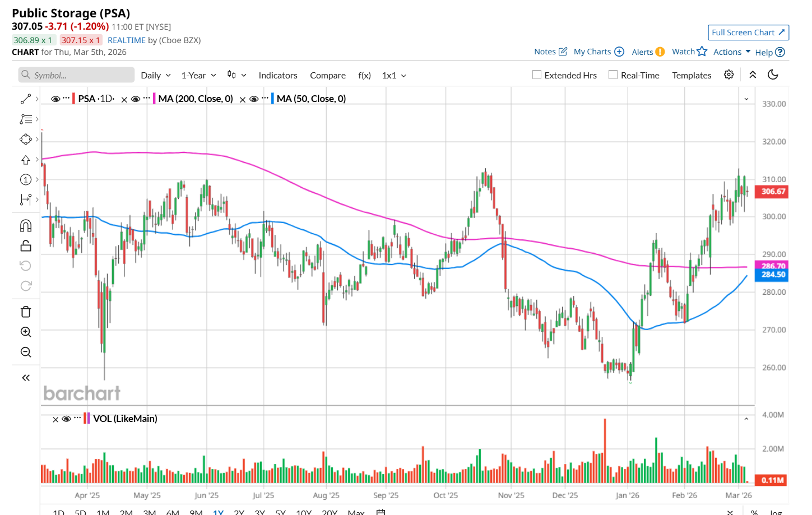The height and width of the screenshot is (515, 812).
Task: Open the Compare menu
Action: coord(328,75)
